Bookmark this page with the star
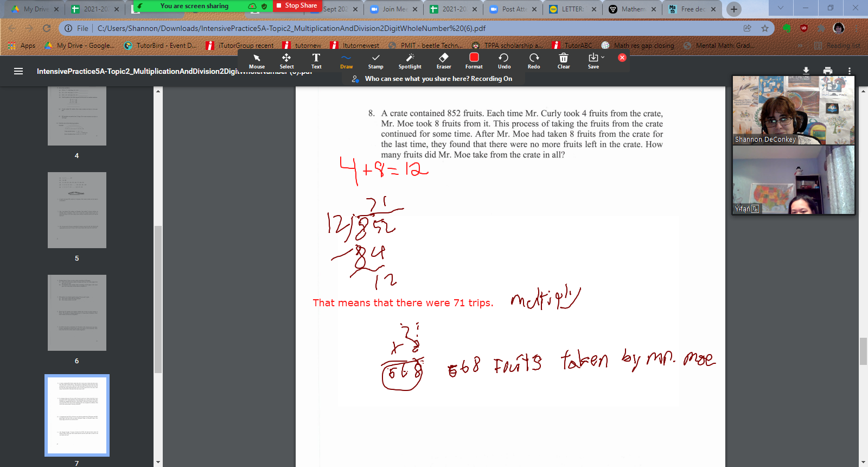 point(765,28)
